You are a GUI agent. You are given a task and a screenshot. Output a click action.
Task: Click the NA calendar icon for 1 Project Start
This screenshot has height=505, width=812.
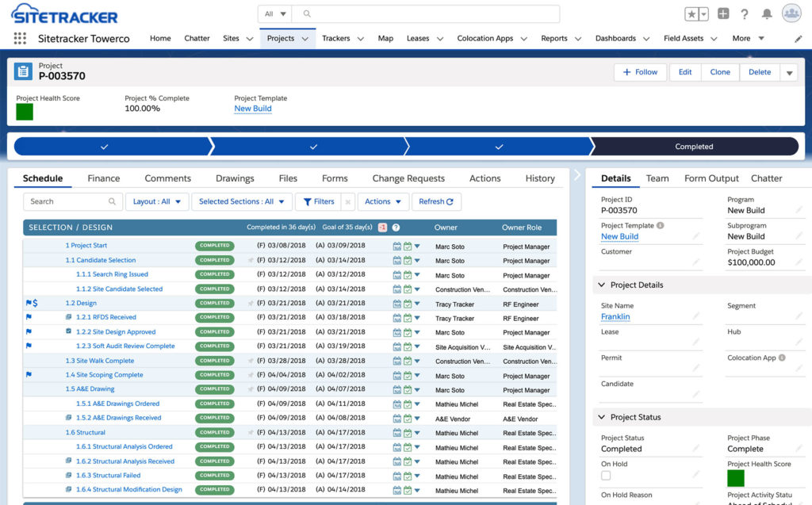(x=396, y=246)
